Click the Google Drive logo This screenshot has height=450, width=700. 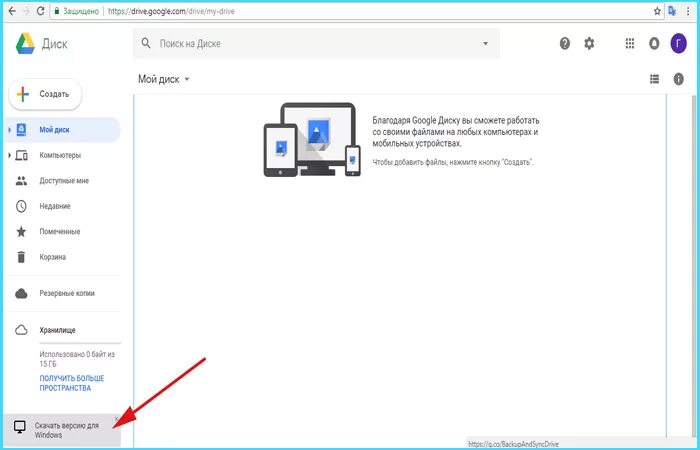pyautogui.click(x=25, y=44)
